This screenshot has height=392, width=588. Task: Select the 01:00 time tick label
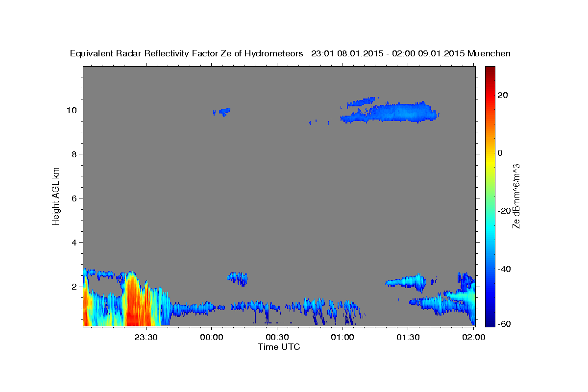click(343, 337)
